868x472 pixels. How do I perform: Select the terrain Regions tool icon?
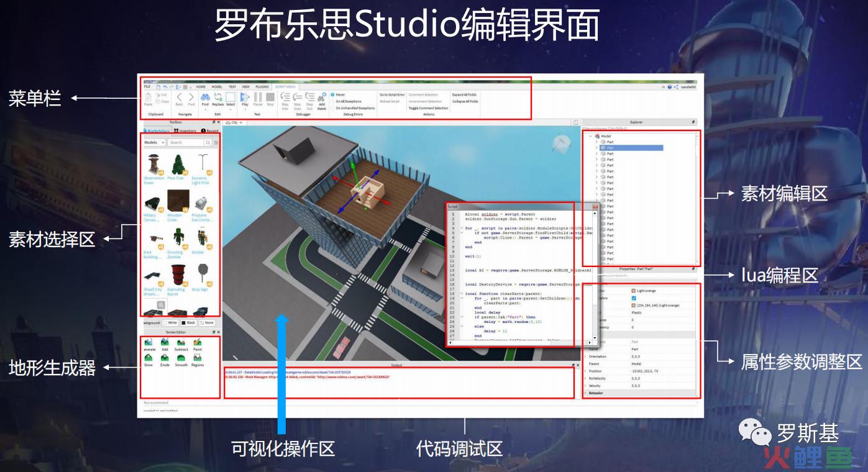(198, 358)
